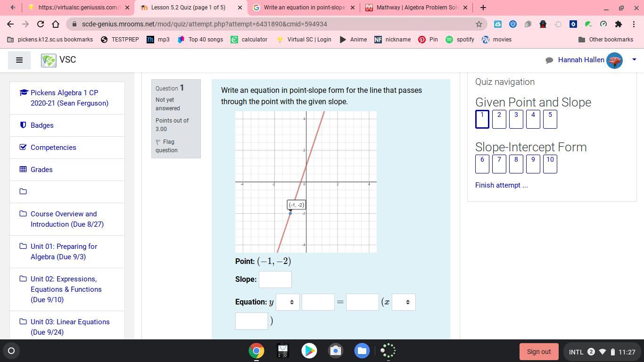Expand the user menu dropdown arrow
This screenshot has width=644, height=362.
[x=634, y=59]
